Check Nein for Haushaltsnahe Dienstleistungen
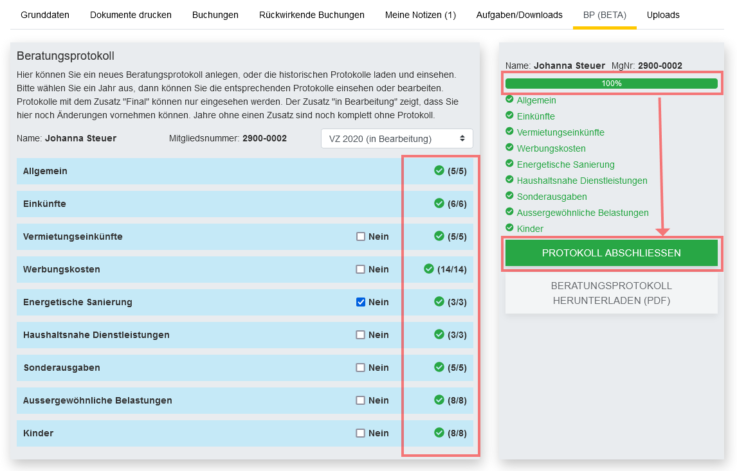The height and width of the screenshot is (471, 737). (x=361, y=335)
